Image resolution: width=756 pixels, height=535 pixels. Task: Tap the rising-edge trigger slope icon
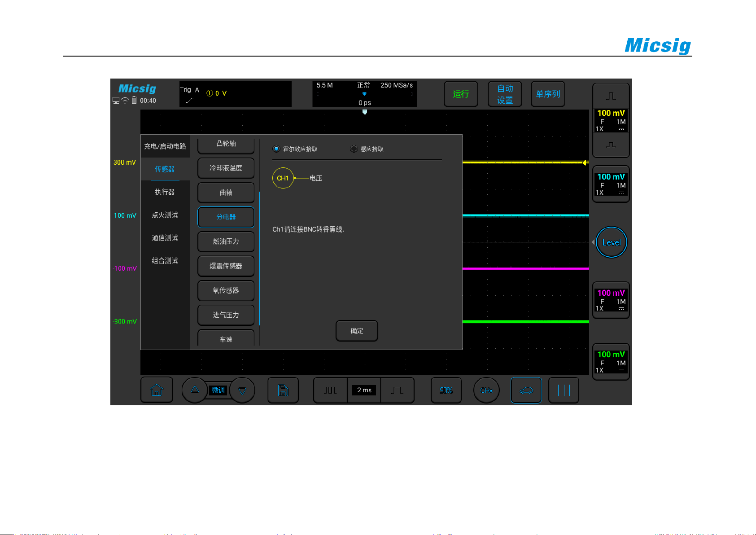190,100
